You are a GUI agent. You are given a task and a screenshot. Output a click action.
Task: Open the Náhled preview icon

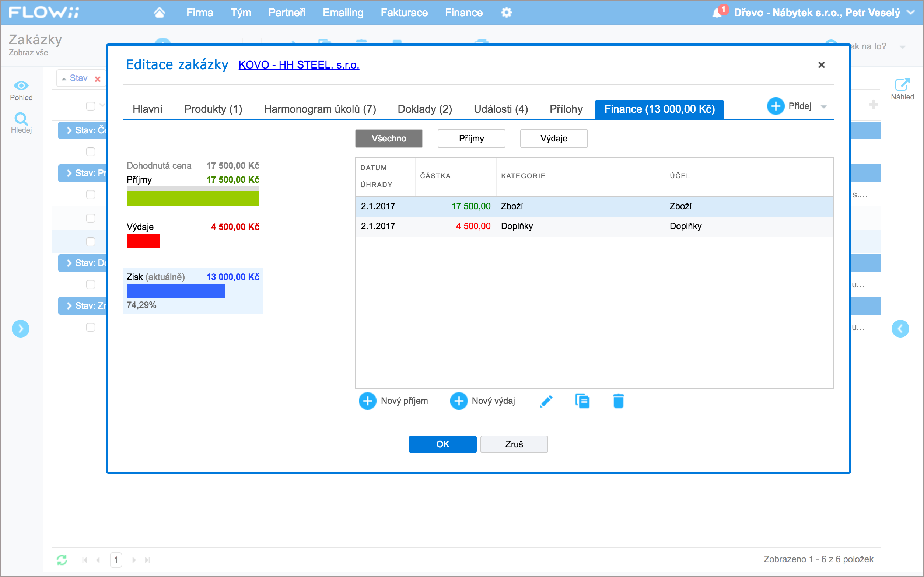[x=902, y=85]
